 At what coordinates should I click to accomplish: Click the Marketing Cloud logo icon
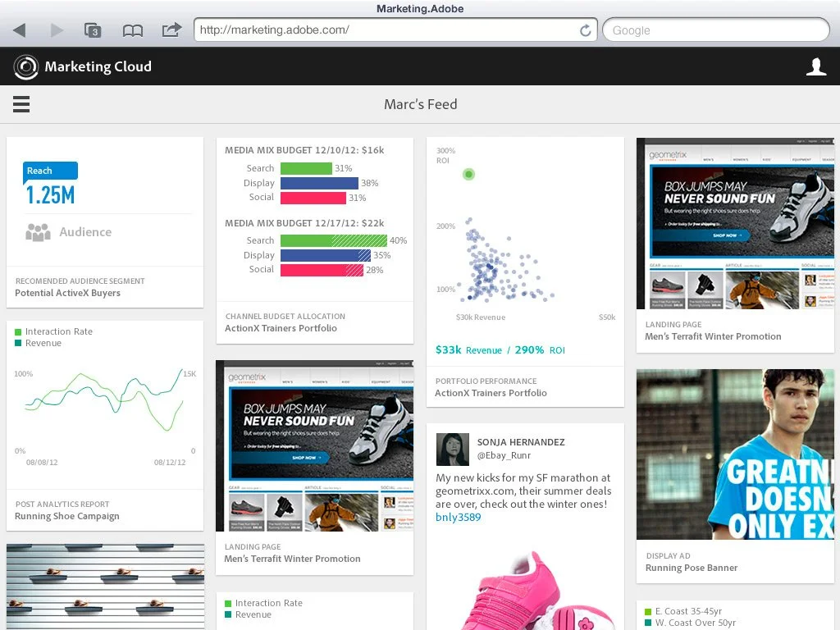point(25,66)
